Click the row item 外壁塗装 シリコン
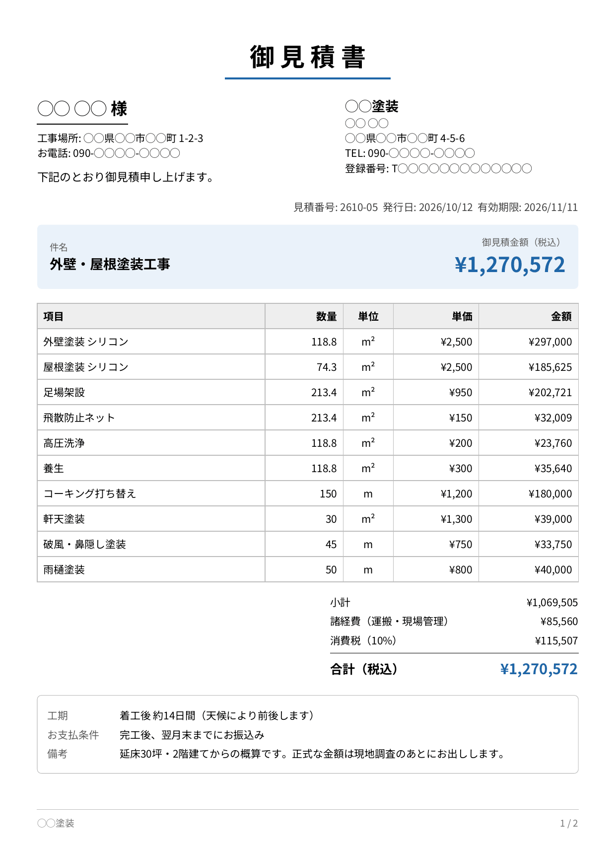The height and width of the screenshot is (844, 616). pos(86,342)
